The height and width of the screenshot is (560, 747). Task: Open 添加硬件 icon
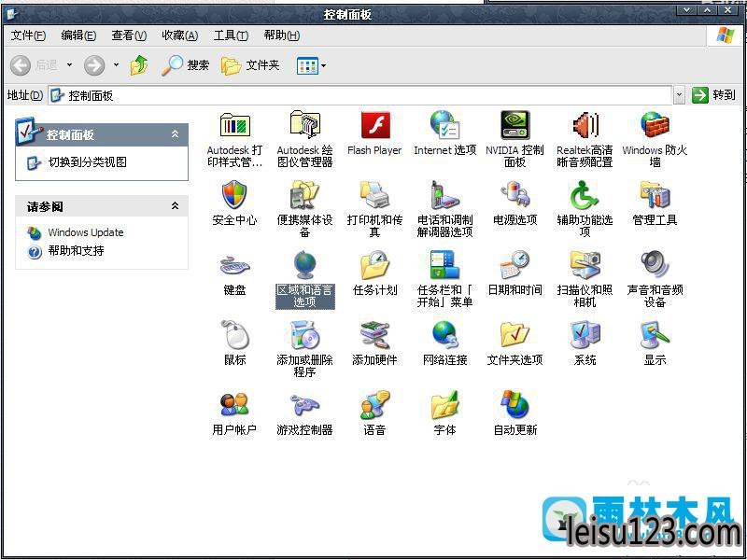[375, 335]
